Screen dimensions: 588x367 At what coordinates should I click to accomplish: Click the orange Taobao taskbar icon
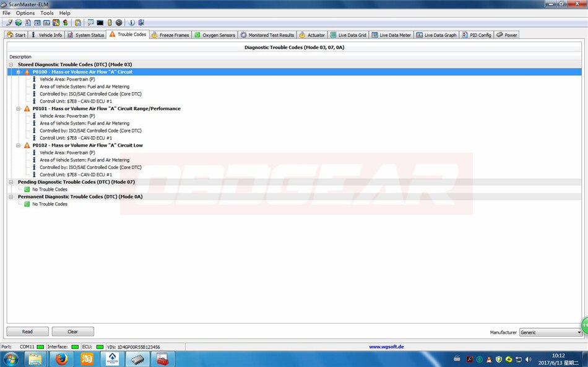click(x=87, y=359)
